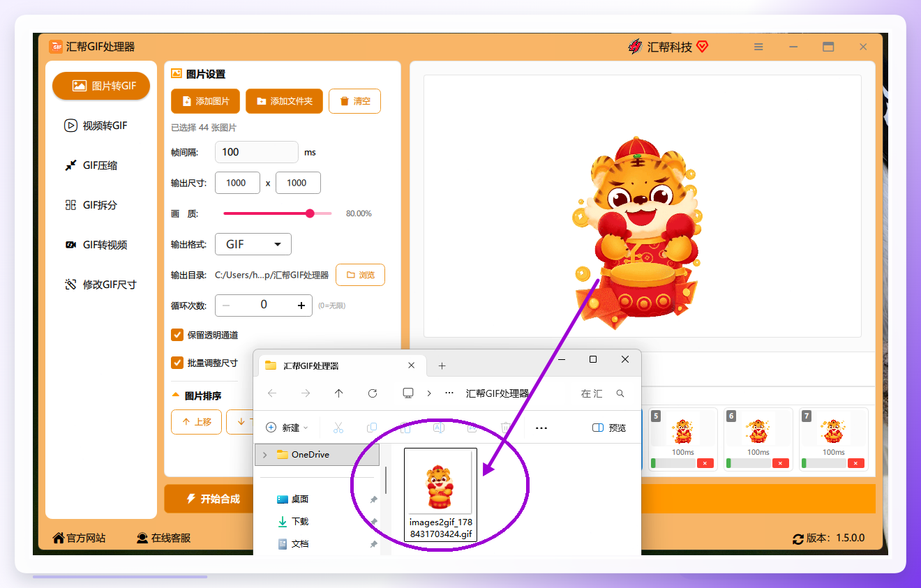Open See more ellipsis in Explorer toolbar

541,428
